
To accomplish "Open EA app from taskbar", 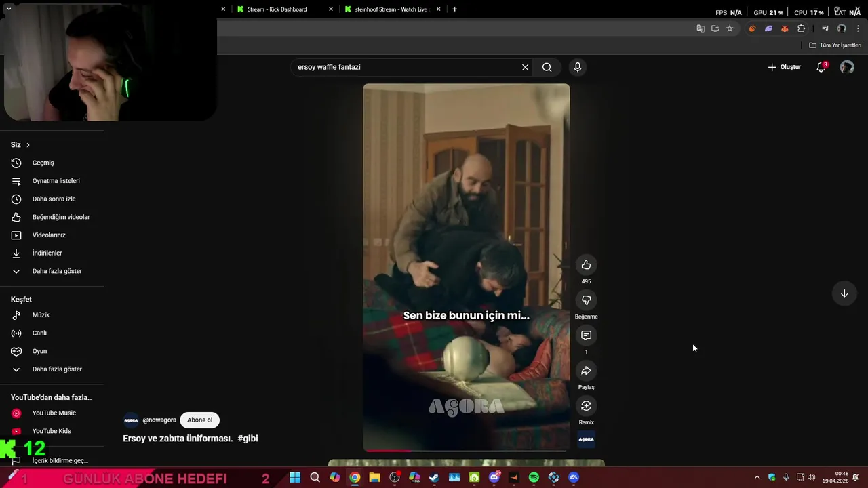I will coord(574,478).
